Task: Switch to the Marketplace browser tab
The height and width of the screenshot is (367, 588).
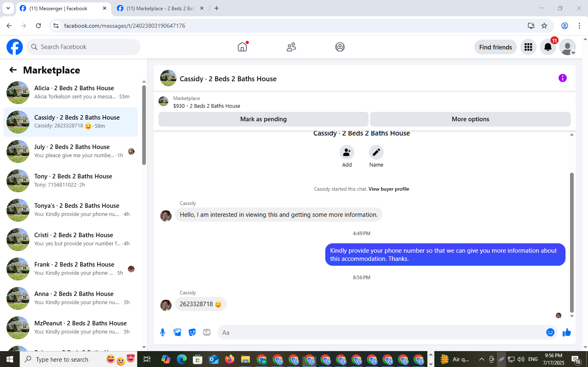Action: pos(160,8)
